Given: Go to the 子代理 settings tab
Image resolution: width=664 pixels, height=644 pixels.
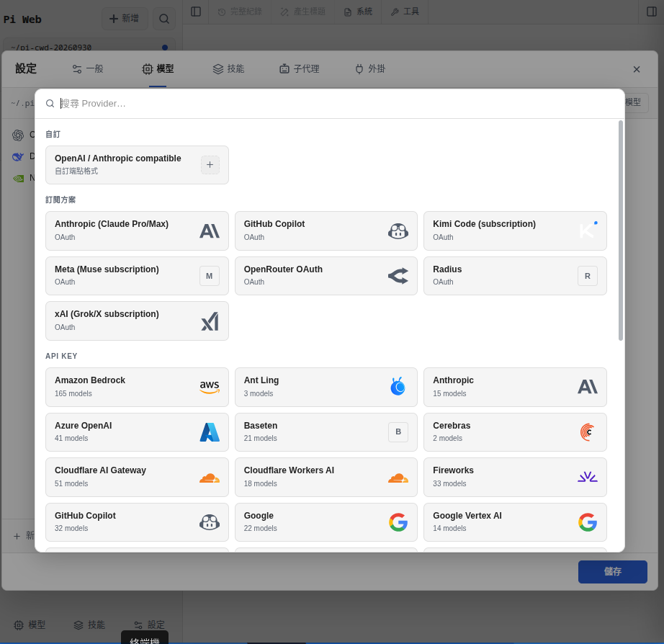Looking at the screenshot, I should pyautogui.click(x=300, y=69).
